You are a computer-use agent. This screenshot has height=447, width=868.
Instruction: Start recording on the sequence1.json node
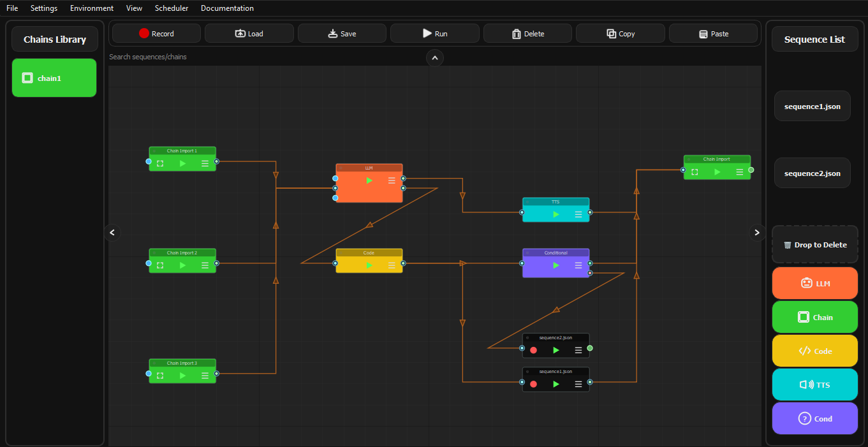pyautogui.click(x=533, y=383)
